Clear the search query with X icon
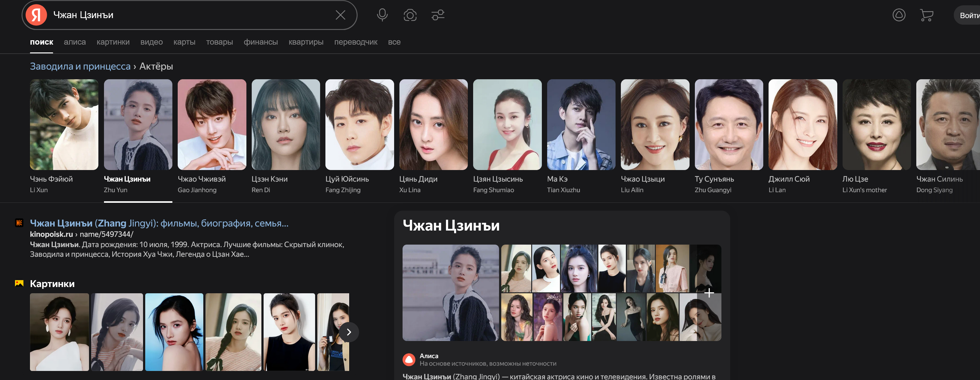This screenshot has width=980, height=380. [x=340, y=15]
